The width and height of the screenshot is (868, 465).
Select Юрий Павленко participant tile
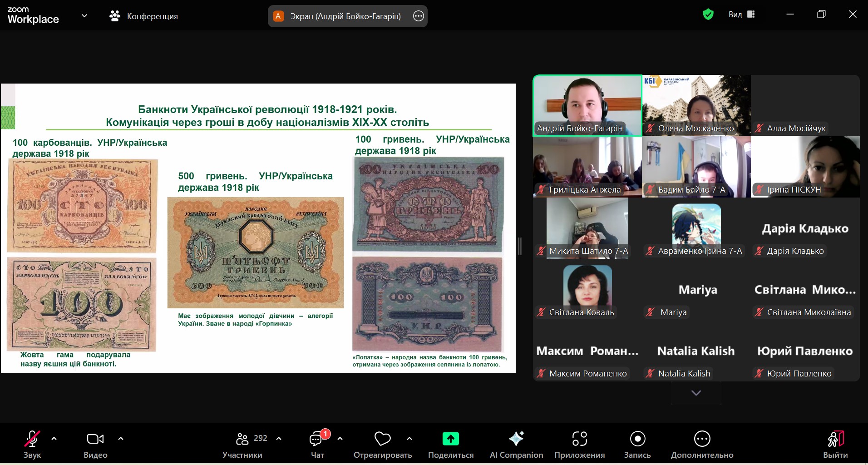coord(805,351)
